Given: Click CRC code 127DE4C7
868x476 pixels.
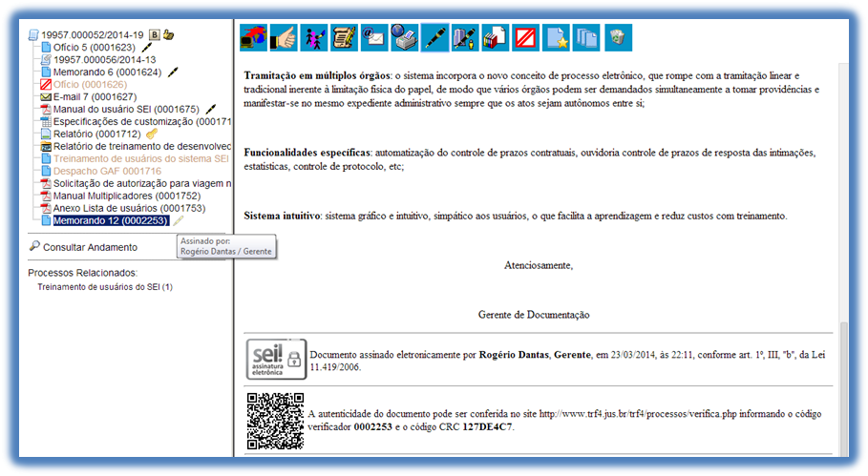Looking at the screenshot, I should (487, 426).
